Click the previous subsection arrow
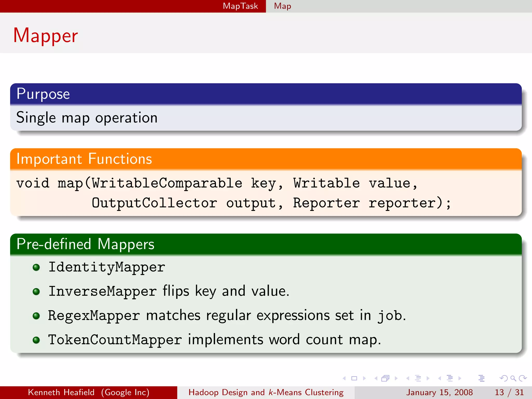Image resolution: width=532 pixels, height=399 pixels. point(408,378)
